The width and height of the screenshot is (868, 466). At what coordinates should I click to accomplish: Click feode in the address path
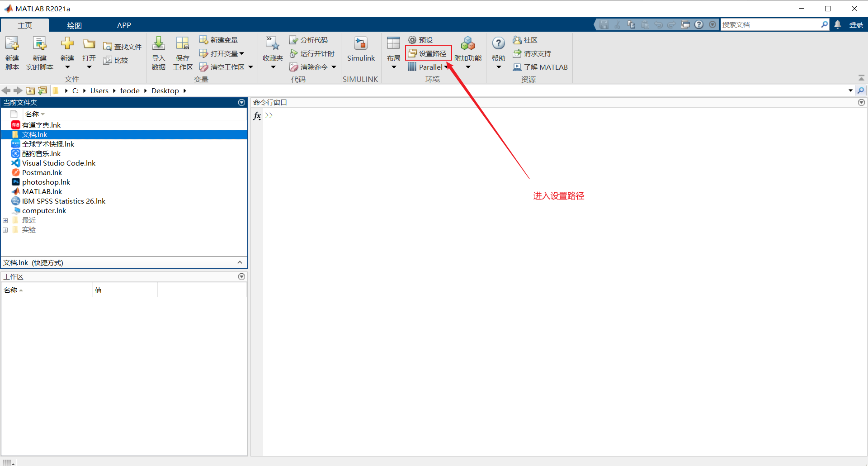[130, 90]
